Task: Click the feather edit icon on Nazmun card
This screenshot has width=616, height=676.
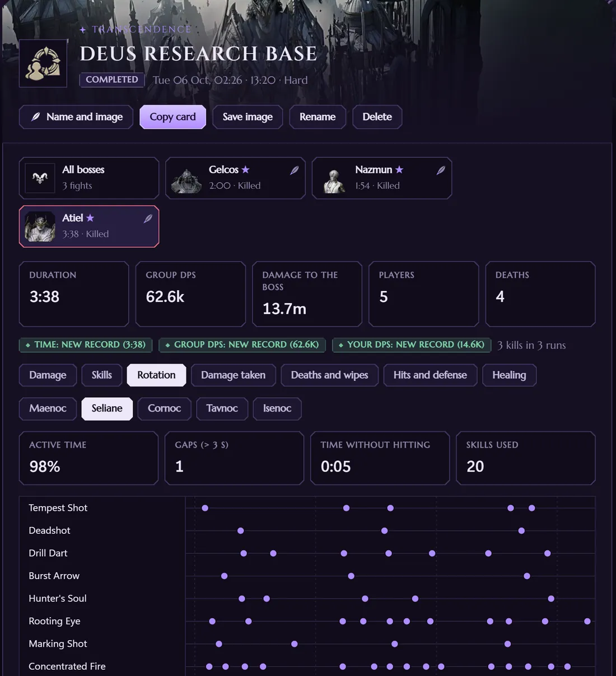Action: 441,170
